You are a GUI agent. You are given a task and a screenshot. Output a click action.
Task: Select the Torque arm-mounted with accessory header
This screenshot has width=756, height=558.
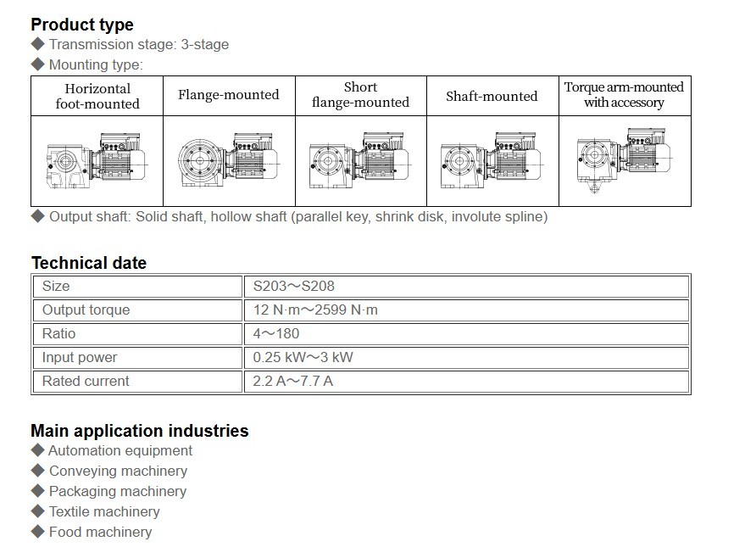(624, 95)
